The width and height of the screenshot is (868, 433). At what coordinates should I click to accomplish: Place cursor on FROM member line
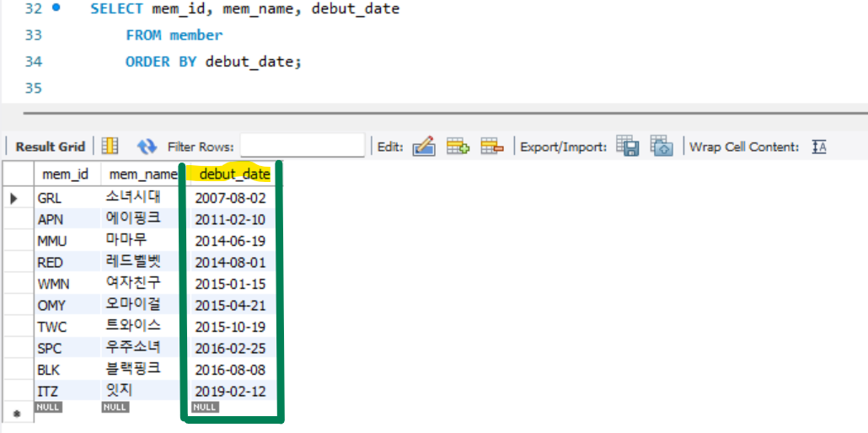[174, 35]
